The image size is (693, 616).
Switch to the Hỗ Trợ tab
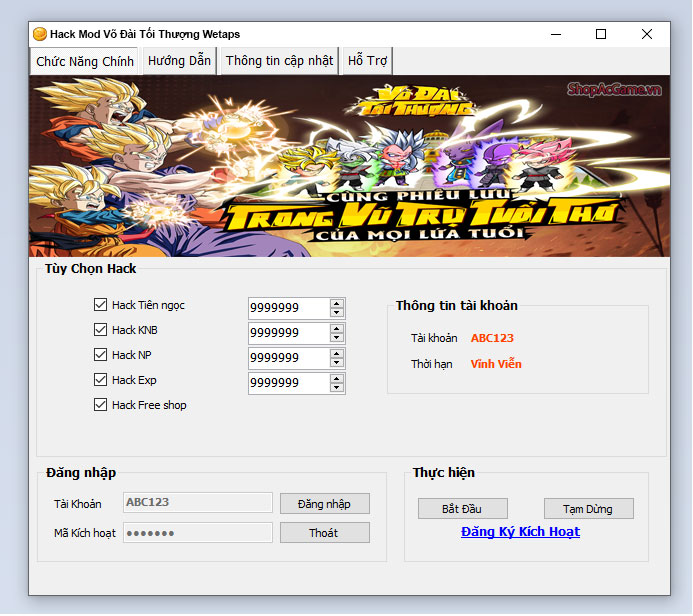tap(367, 61)
